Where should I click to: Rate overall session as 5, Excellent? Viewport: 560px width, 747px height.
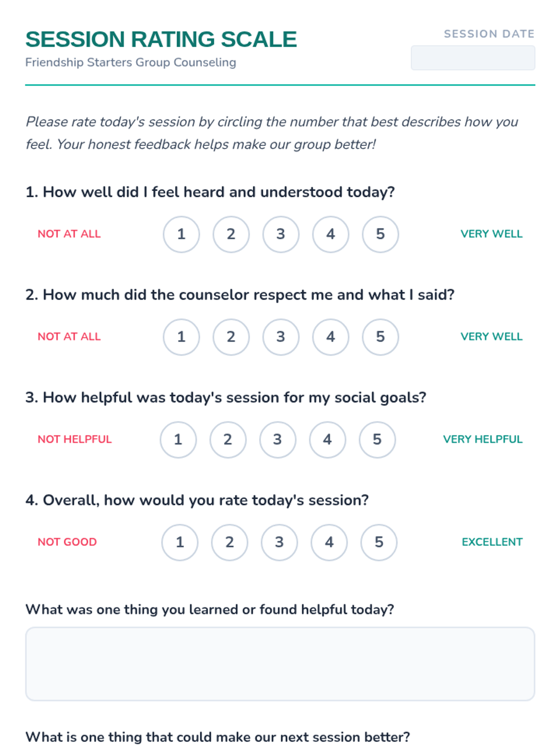pyautogui.click(x=379, y=542)
